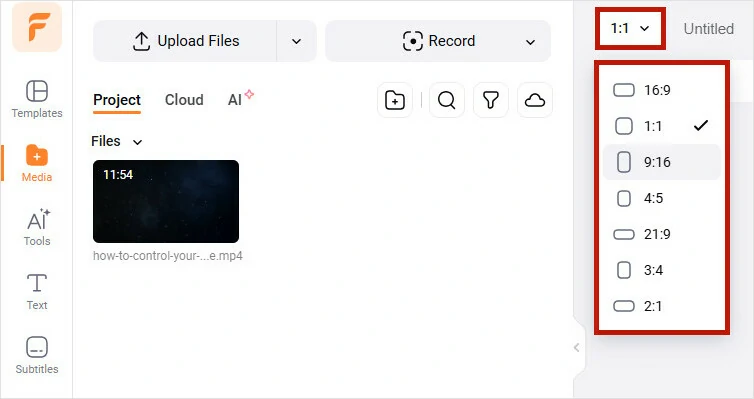Choose the 2:1 aspect ratio
The width and height of the screenshot is (754, 399).
point(661,306)
